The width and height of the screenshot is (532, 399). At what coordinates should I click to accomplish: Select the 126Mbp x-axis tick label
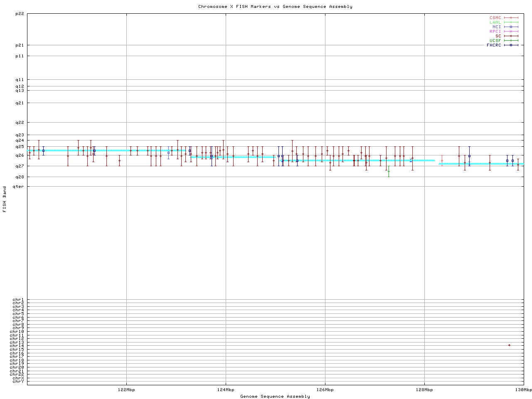[x=325, y=390]
